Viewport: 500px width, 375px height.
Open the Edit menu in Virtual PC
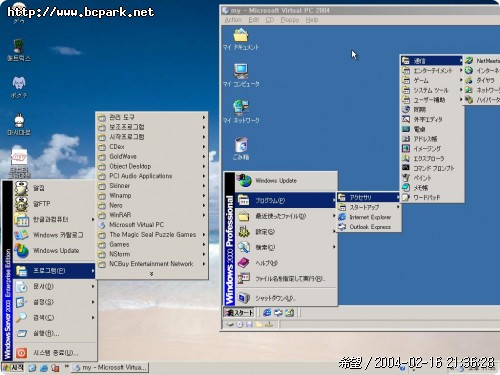pos(254,20)
